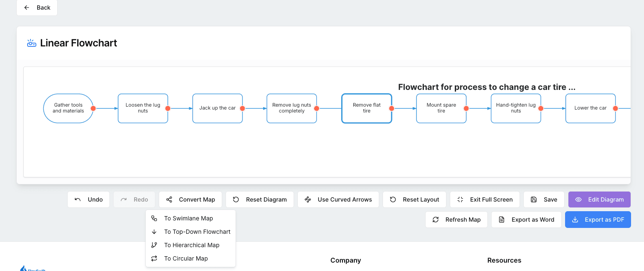Exit Full Screen view
644x271 pixels.
point(485,199)
